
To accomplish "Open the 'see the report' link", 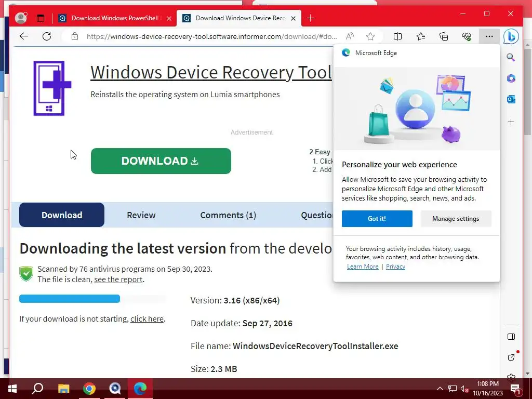I will click(118, 279).
